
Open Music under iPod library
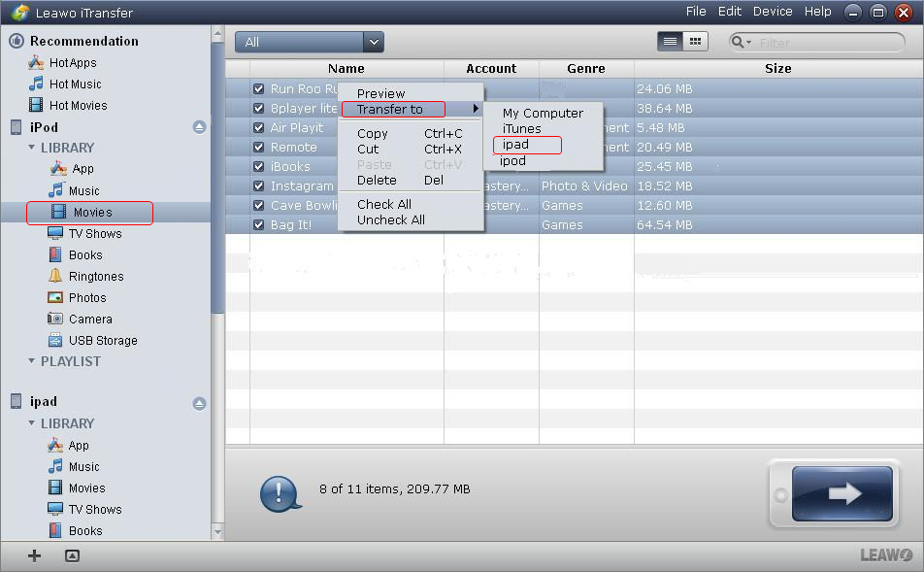click(x=74, y=190)
